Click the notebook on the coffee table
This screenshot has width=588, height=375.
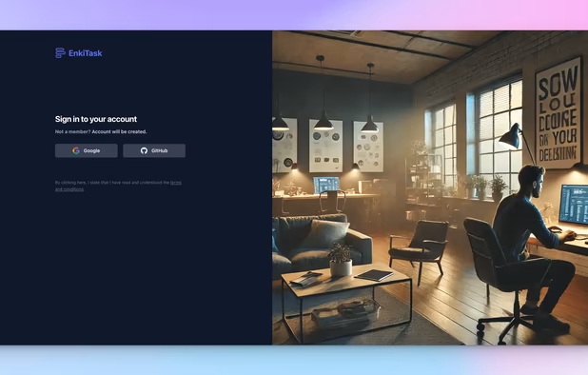pos(374,275)
